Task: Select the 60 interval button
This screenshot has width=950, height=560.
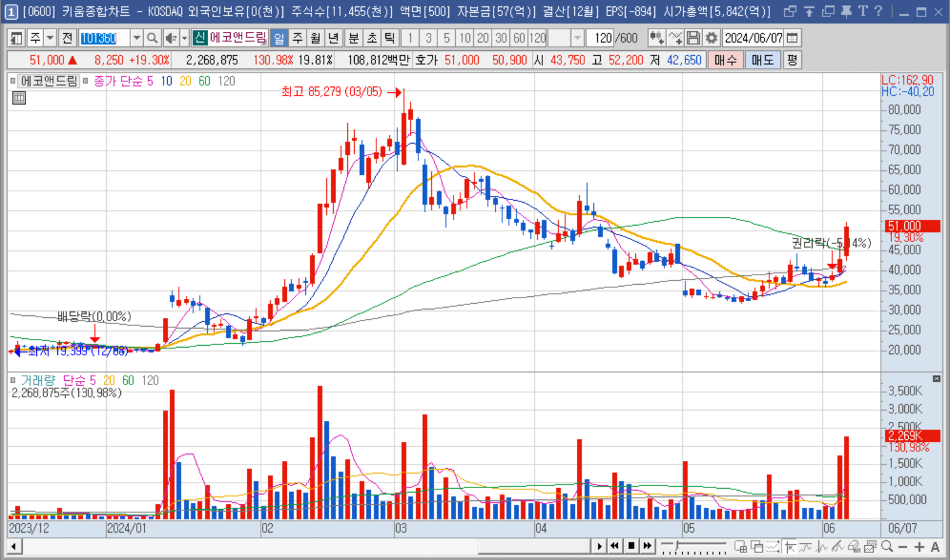Action: (x=519, y=38)
